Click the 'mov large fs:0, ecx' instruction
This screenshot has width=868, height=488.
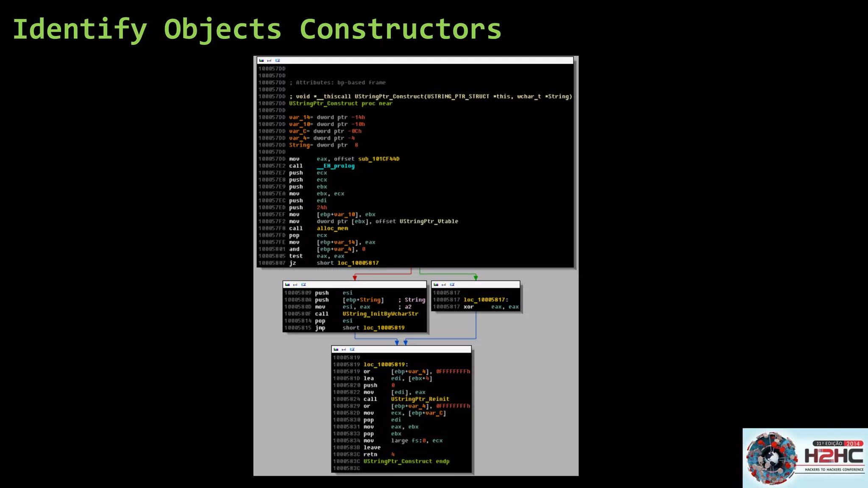[x=403, y=441]
